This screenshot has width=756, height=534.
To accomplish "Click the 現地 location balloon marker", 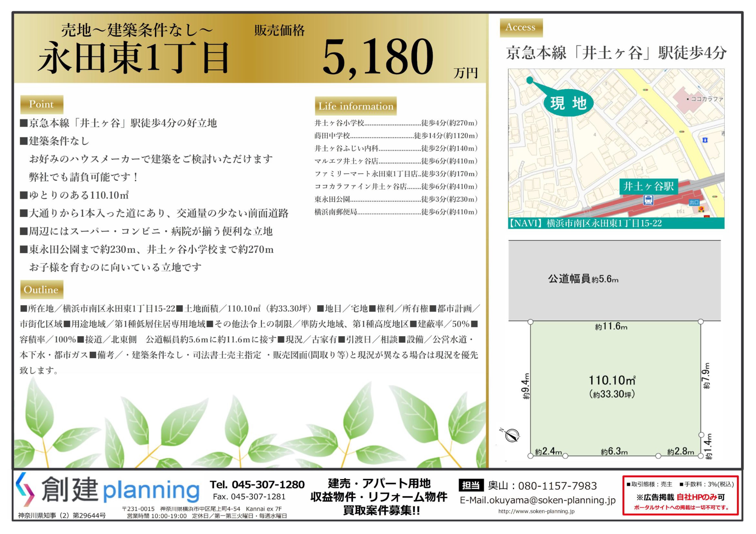I will [x=568, y=103].
